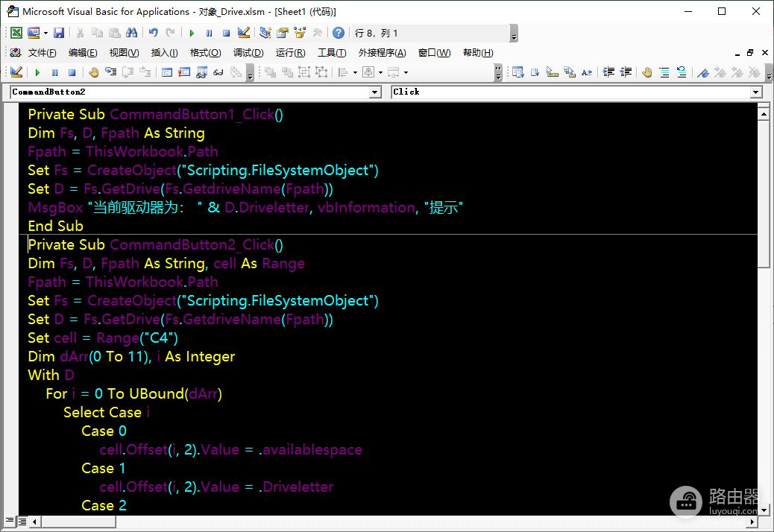Click the Procedure View button at bottom left
Image resolution: width=774 pixels, height=532 pixels.
pos(10,521)
